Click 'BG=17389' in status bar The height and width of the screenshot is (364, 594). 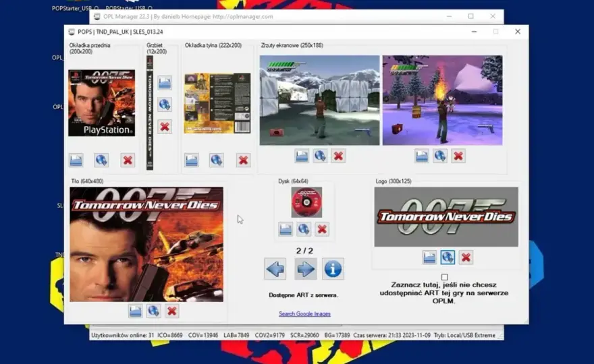pos(337,335)
